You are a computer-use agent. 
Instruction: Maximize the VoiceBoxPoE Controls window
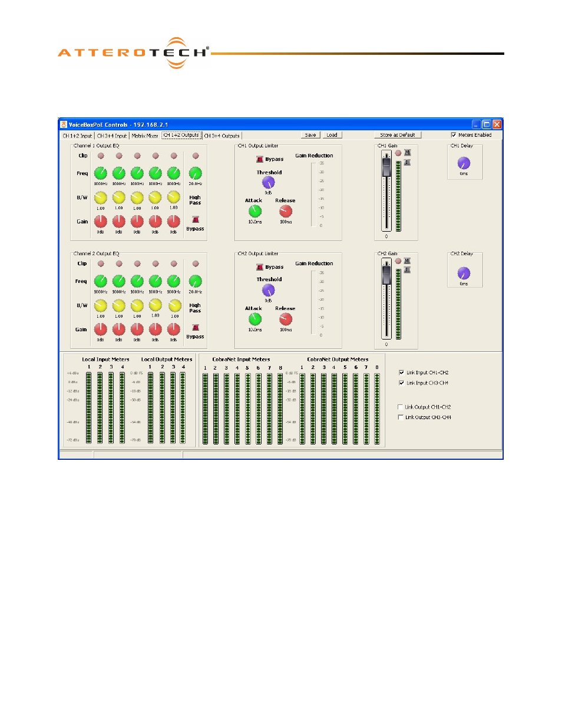[487, 124]
